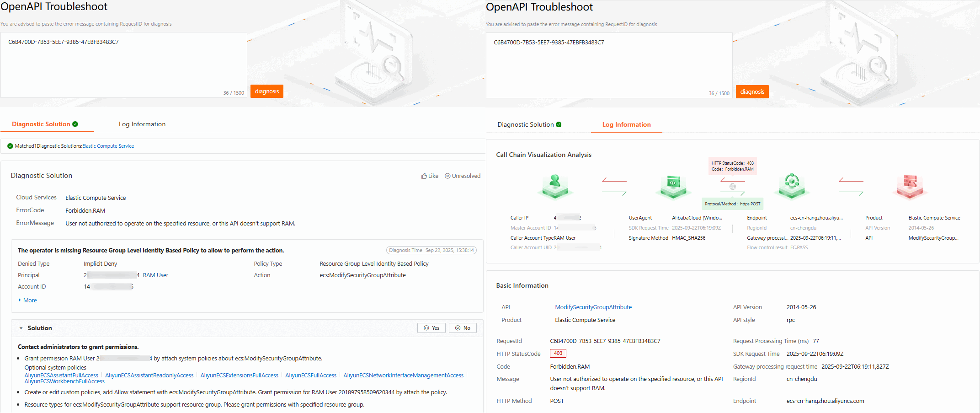Click green check on right panel's Diagnostic Solution tab
The height and width of the screenshot is (413, 980).
(x=559, y=124)
